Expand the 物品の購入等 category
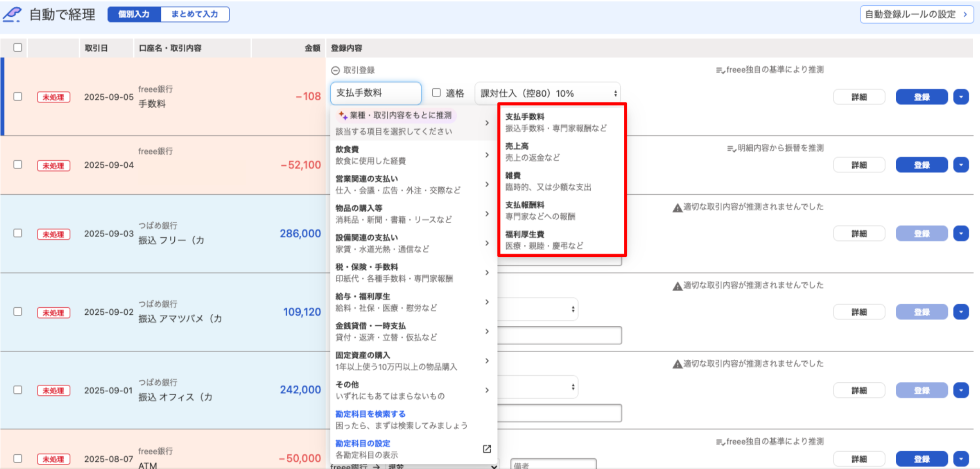Screen dimensions: 980x469 pyautogui.click(x=413, y=214)
